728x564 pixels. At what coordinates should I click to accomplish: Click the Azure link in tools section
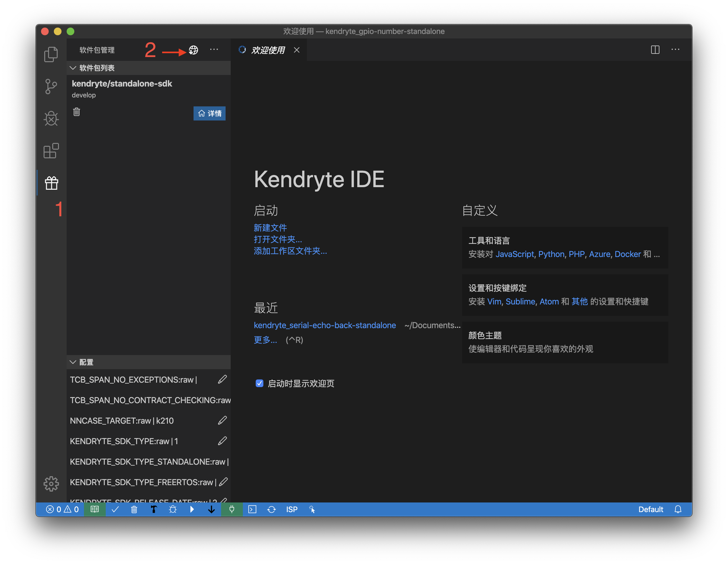pos(600,254)
